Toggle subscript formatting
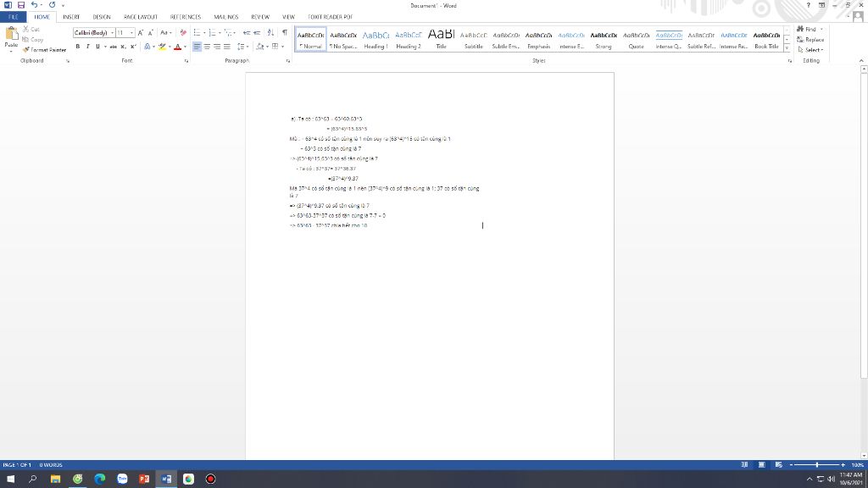Image resolution: width=868 pixels, height=488 pixels. [x=123, y=47]
